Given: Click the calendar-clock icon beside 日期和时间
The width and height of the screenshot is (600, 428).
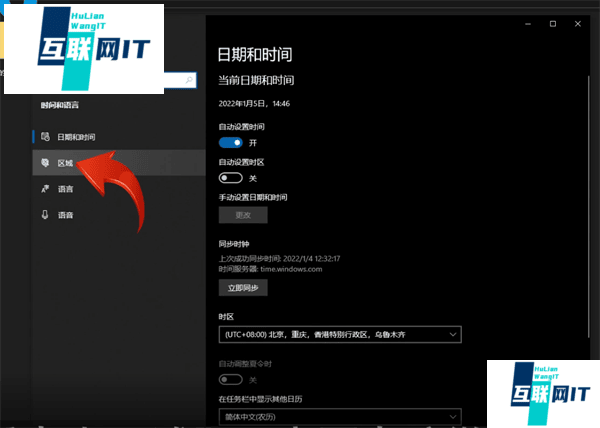Looking at the screenshot, I should [45, 135].
